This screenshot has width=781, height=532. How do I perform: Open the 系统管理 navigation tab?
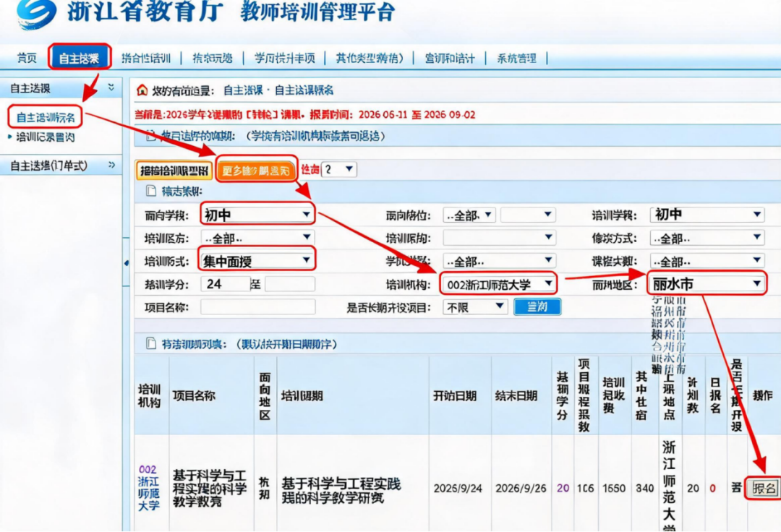[x=516, y=59]
